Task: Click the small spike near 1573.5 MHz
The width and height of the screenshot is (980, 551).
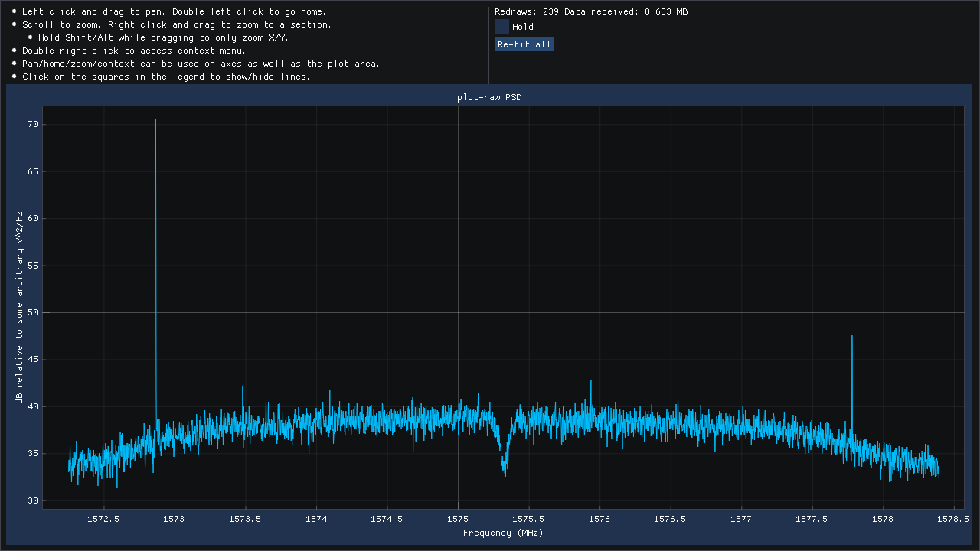Action: (243, 387)
